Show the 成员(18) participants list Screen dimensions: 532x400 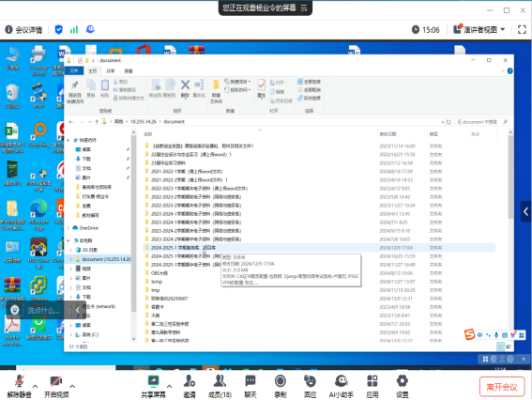pos(220,387)
